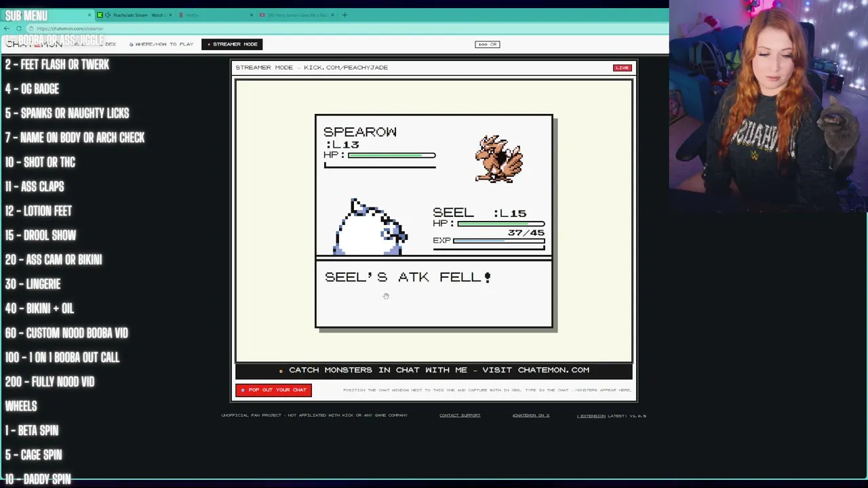Click the Seel monster sprite
The width and height of the screenshot is (868, 488).
click(x=370, y=227)
